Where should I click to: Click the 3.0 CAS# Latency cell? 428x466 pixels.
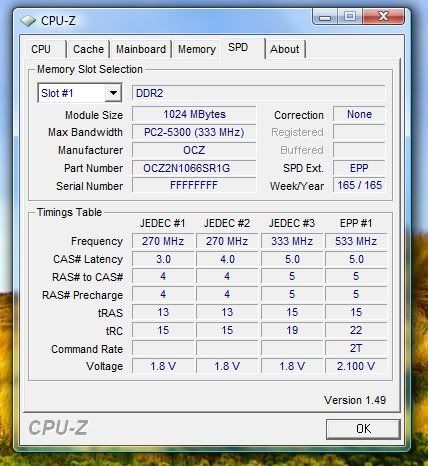(163, 259)
